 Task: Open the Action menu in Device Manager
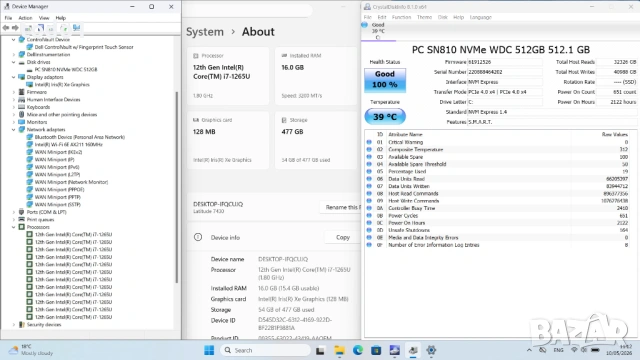pos(25,18)
